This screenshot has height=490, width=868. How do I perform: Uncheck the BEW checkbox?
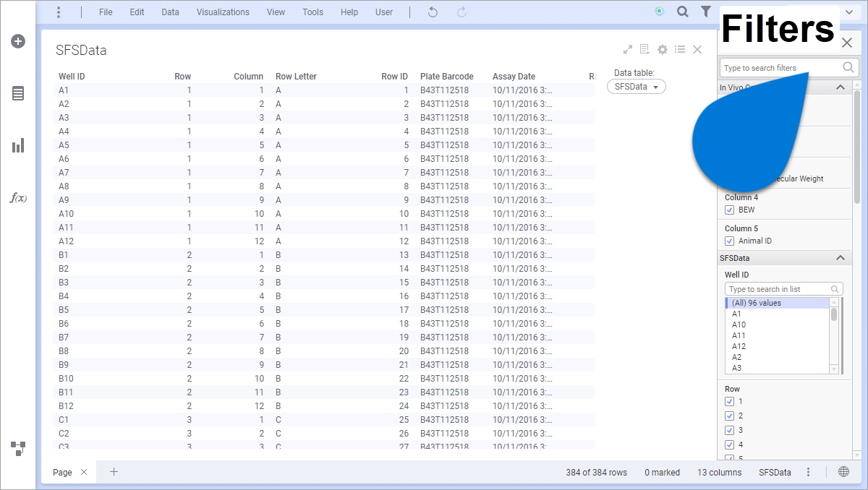pos(729,210)
